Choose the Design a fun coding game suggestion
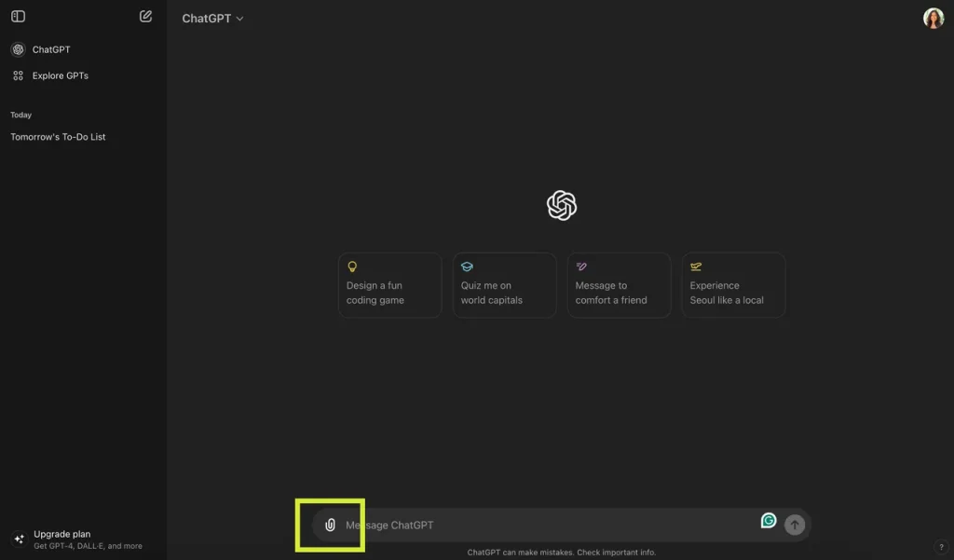 coord(390,285)
